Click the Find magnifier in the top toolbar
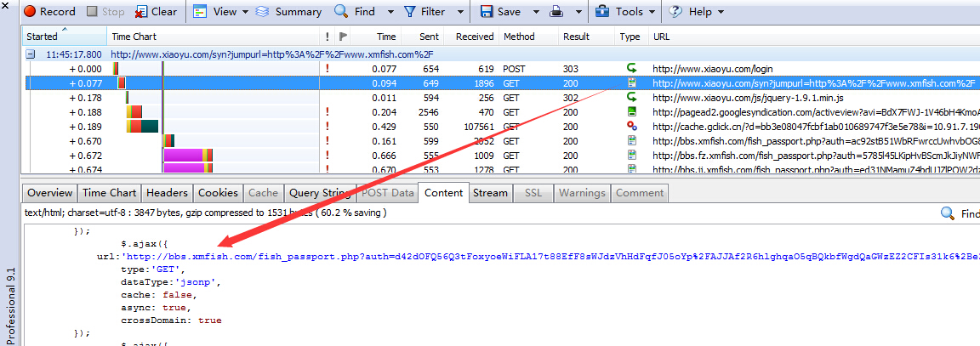This screenshot has height=346, width=980. [341, 12]
